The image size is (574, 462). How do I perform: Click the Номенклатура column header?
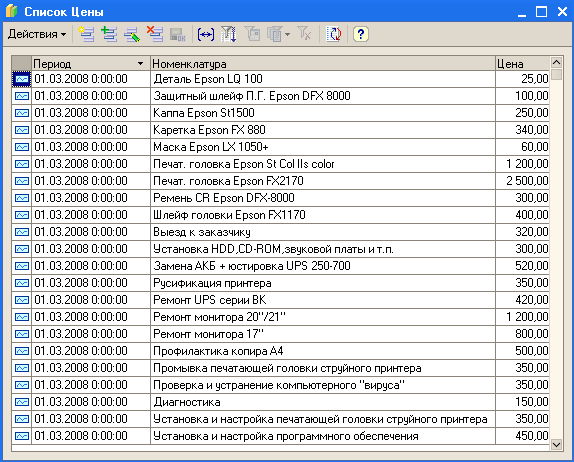click(x=323, y=64)
